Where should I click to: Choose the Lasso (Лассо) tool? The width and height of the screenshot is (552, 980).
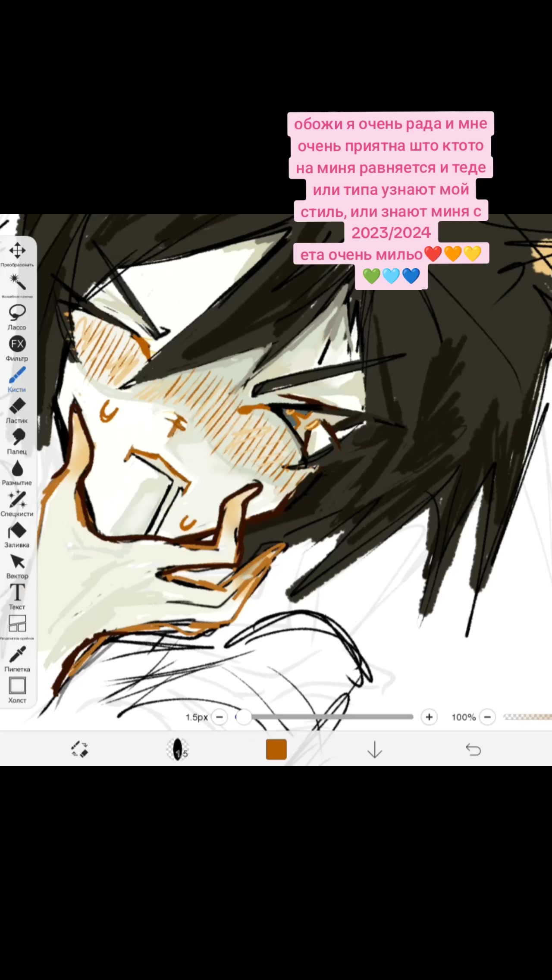click(x=17, y=317)
